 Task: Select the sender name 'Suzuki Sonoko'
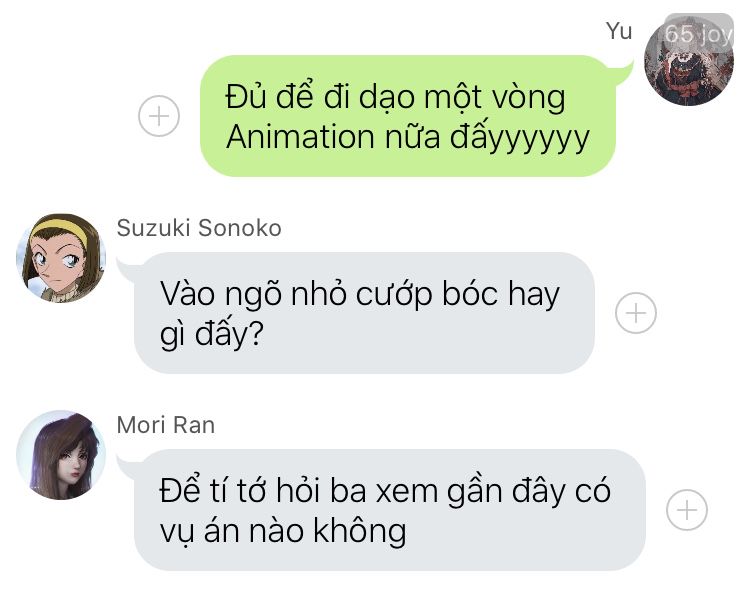point(199,228)
